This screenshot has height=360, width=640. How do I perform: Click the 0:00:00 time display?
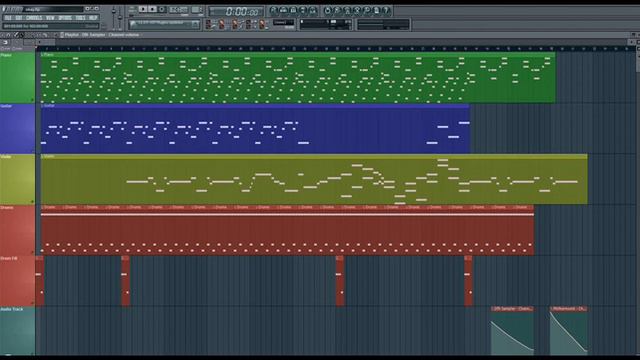point(236,11)
